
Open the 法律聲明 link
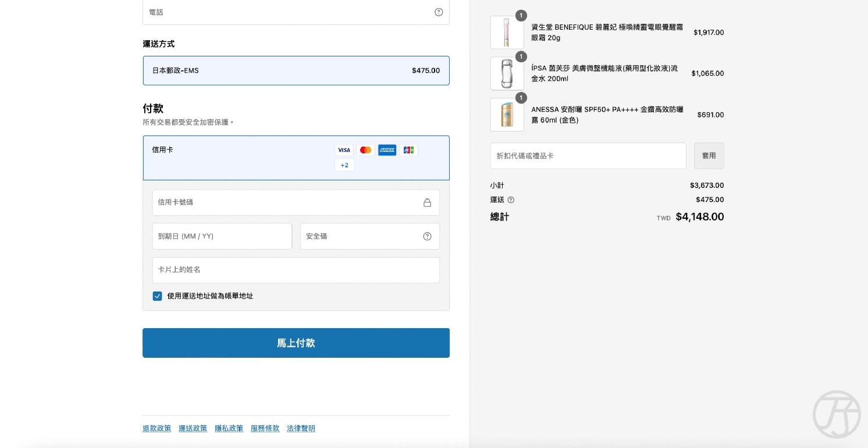coord(301,428)
